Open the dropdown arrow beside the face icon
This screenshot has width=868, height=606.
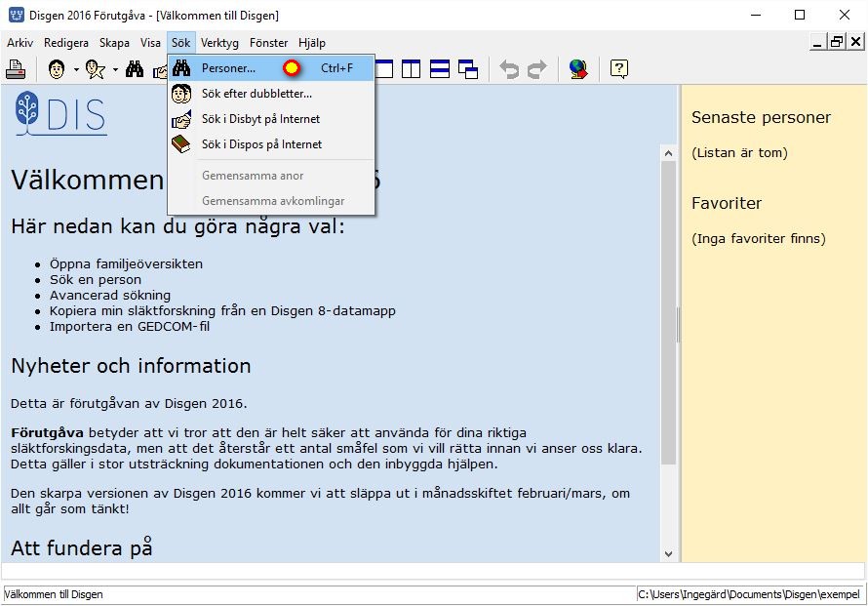76,69
